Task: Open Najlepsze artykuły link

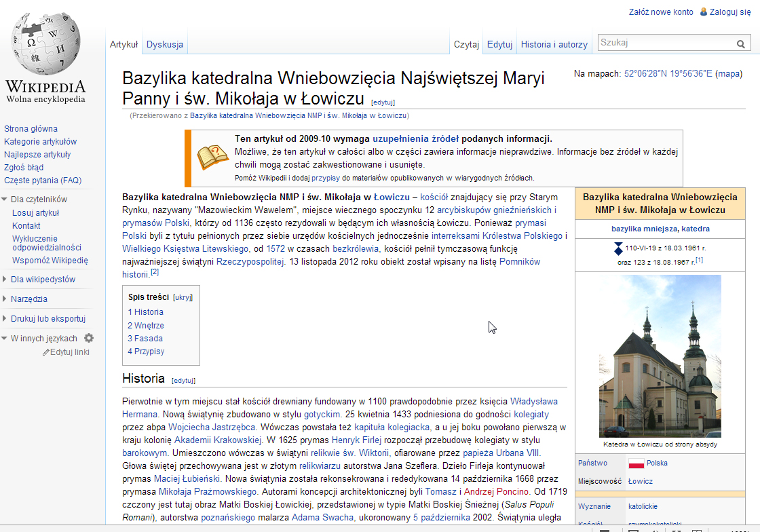Action: (37, 155)
